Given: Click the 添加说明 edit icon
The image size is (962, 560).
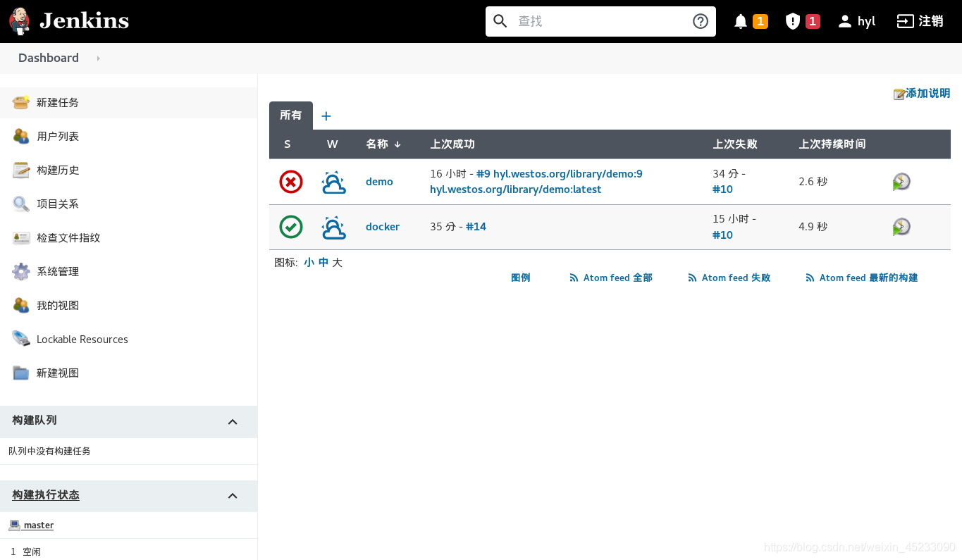Looking at the screenshot, I should click(x=899, y=94).
